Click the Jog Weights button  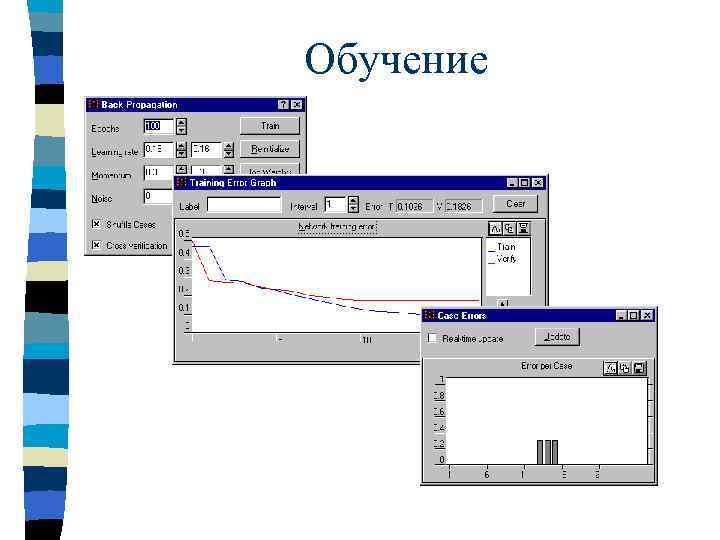point(270,170)
